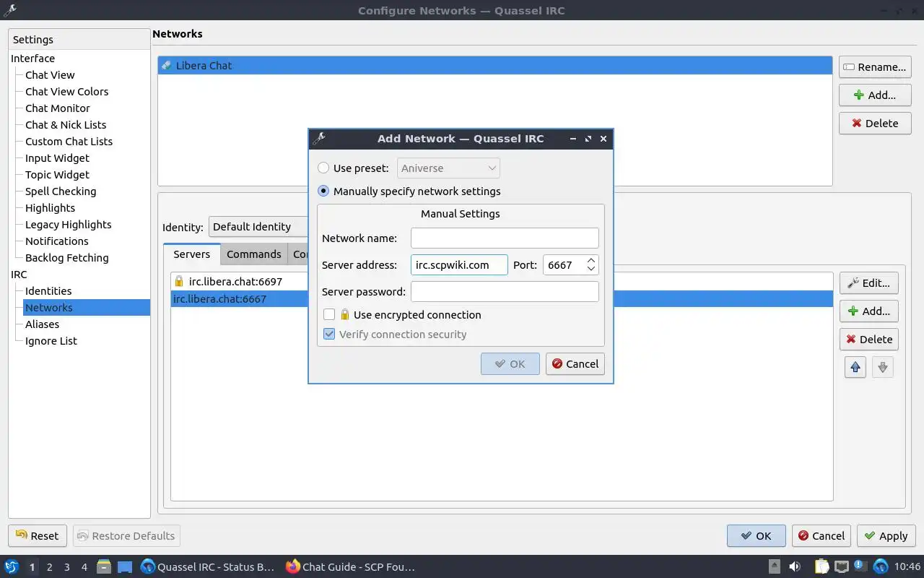Cancel the Add Network dialog

pos(575,364)
